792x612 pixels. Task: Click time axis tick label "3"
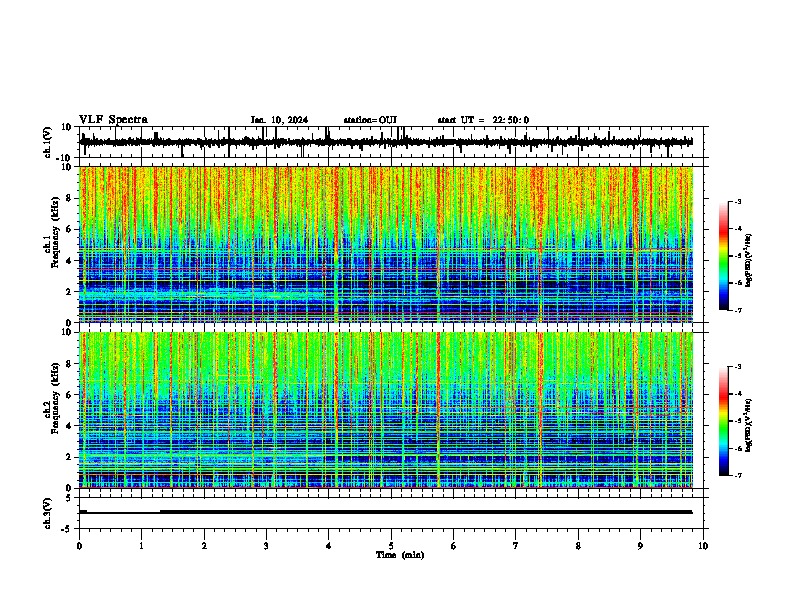[x=266, y=546]
